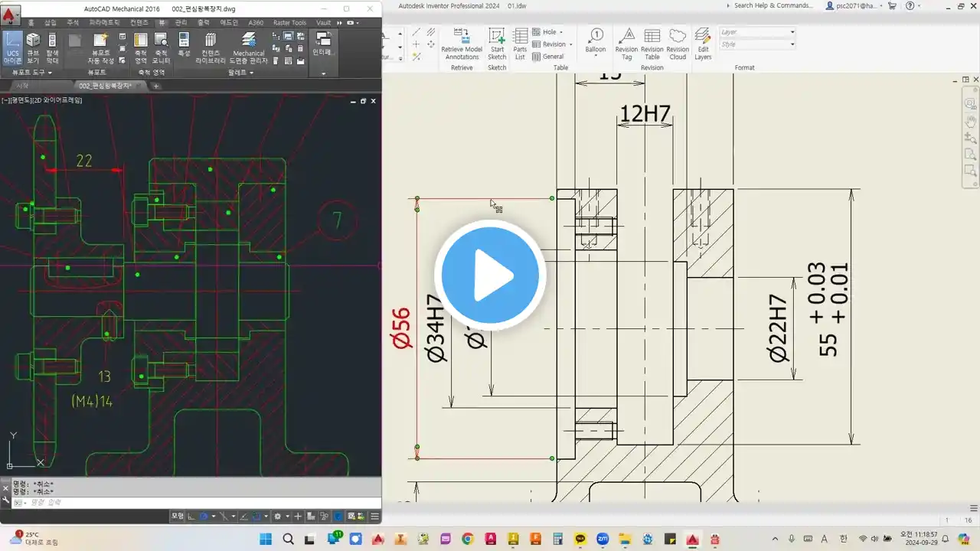Open KakaoTalk from the taskbar

580,540
